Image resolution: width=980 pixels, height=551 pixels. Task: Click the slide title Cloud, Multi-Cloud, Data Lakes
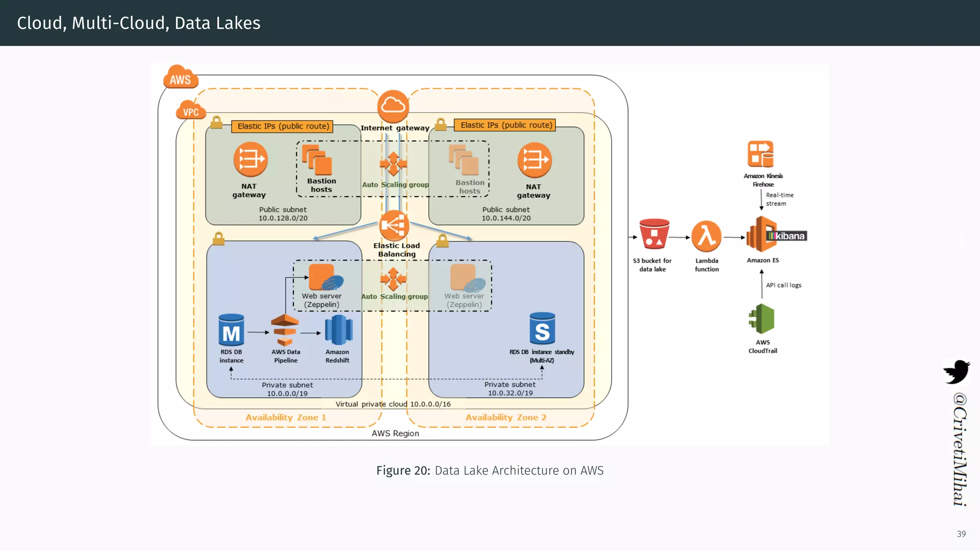click(139, 23)
